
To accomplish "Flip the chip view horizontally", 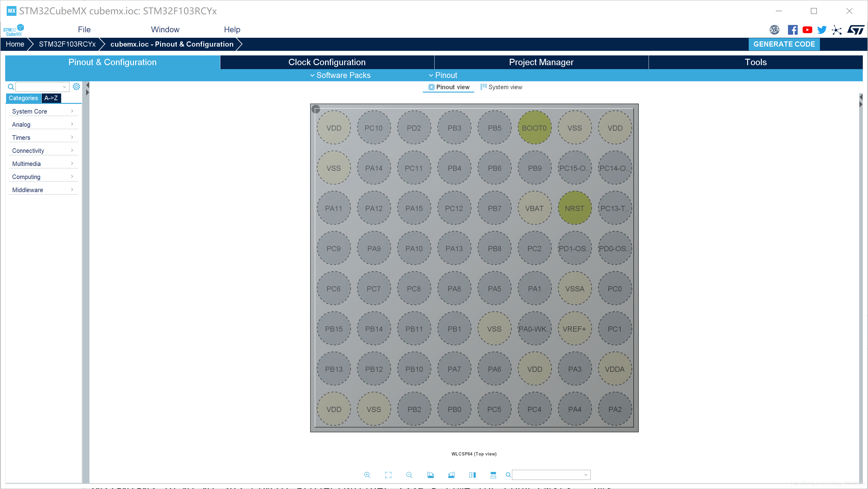I will pyautogui.click(x=472, y=475).
